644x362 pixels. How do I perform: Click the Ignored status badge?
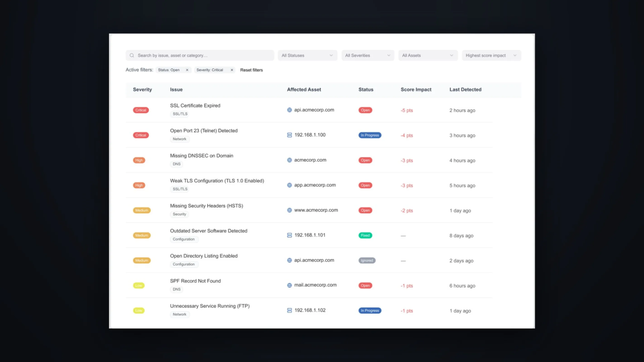tap(367, 260)
